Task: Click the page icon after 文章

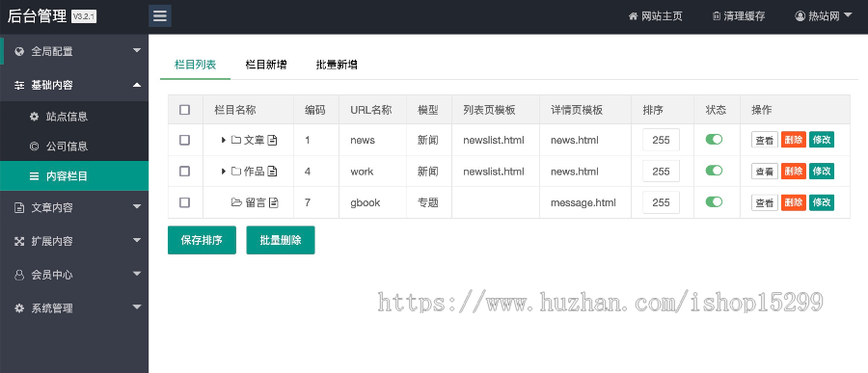Action: coord(272,140)
